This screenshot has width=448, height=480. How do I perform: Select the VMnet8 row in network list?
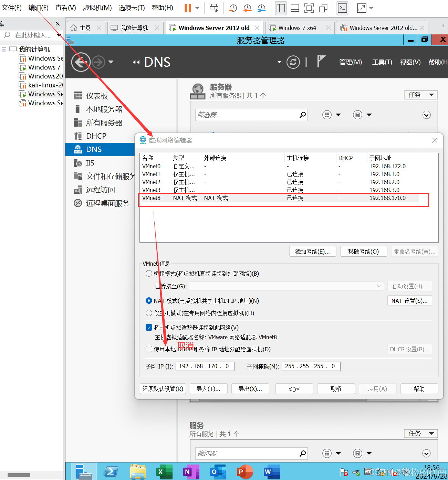tap(280, 198)
